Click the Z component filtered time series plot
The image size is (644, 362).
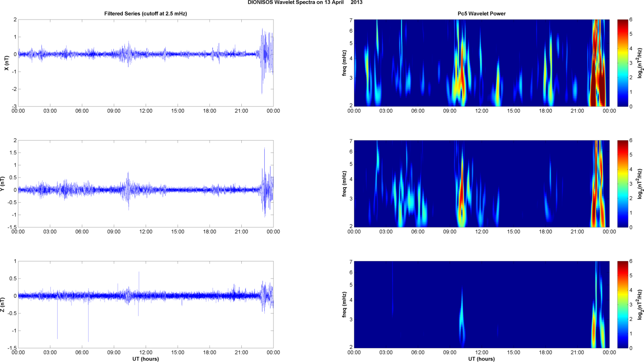click(146, 304)
